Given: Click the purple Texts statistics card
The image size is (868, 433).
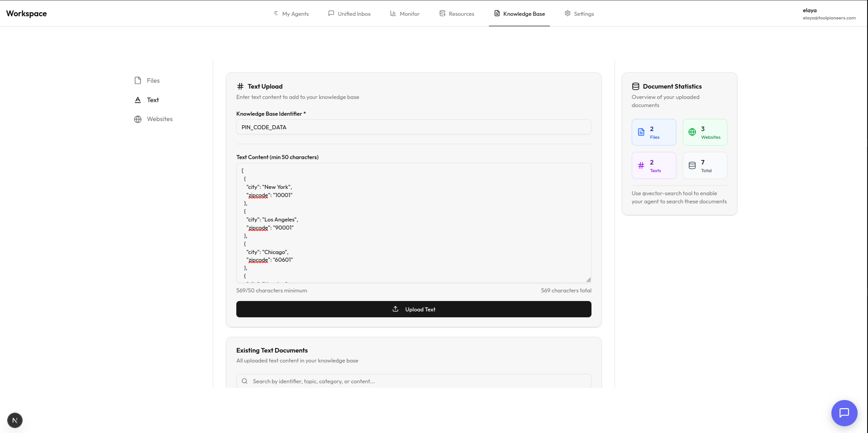Looking at the screenshot, I should pyautogui.click(x=654, y=165).
